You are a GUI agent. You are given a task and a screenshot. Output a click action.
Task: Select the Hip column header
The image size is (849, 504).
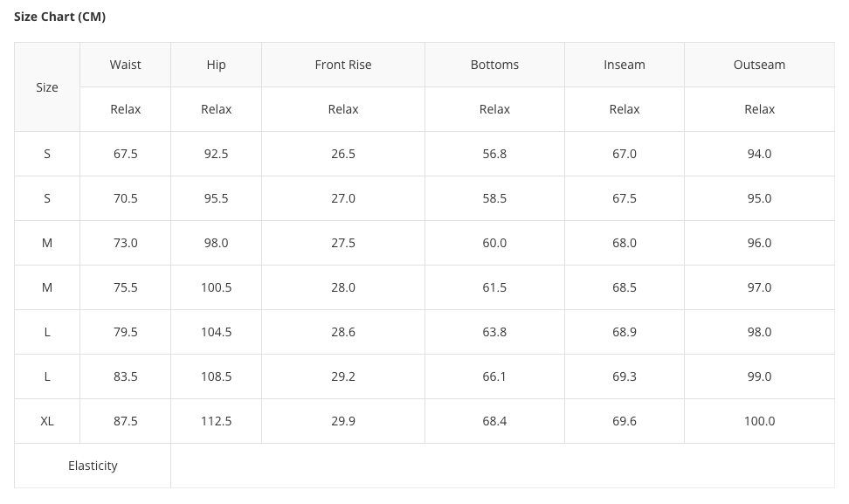[x=216, y=65]
